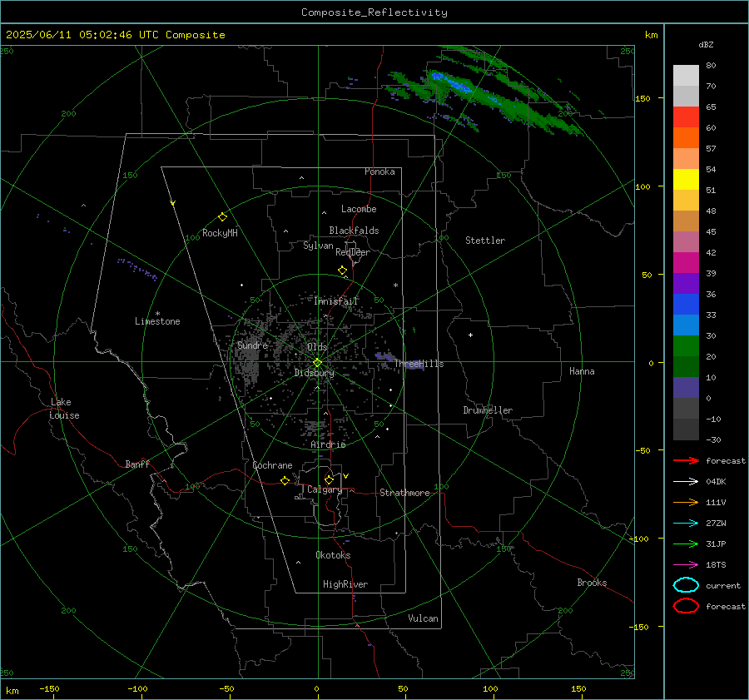Screen dimensions: 749x700
Task: Click the orange 111V arrow legend
Action: tap(686, 502)
